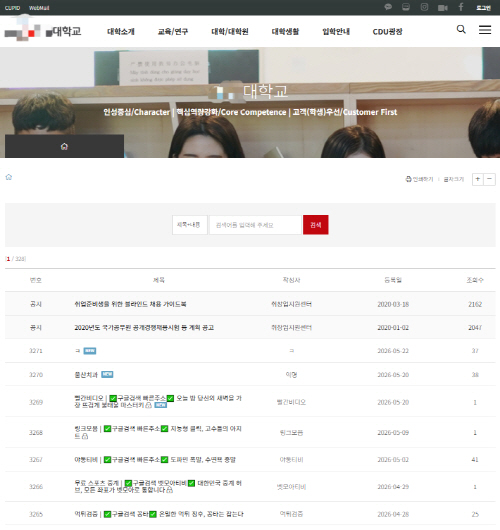Go to home via breadcrumb house icon
This screenshot has height=530, width=500.
(9, 177)
